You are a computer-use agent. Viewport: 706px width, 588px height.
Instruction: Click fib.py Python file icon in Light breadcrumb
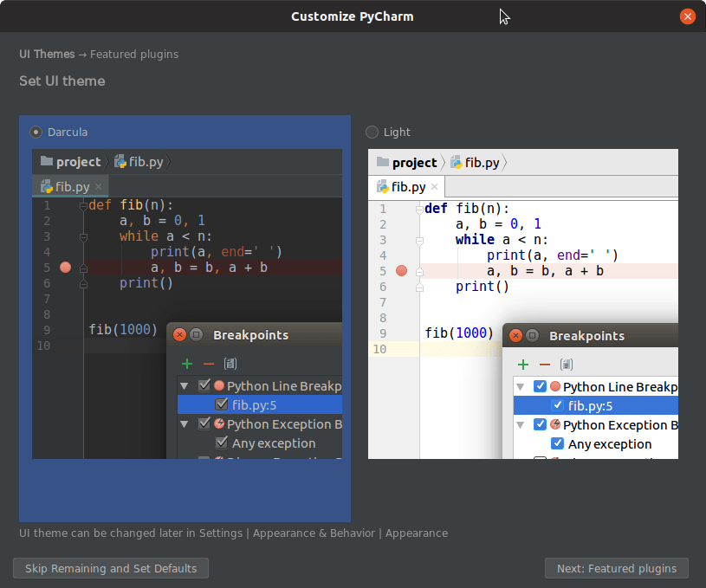[457, 162]
